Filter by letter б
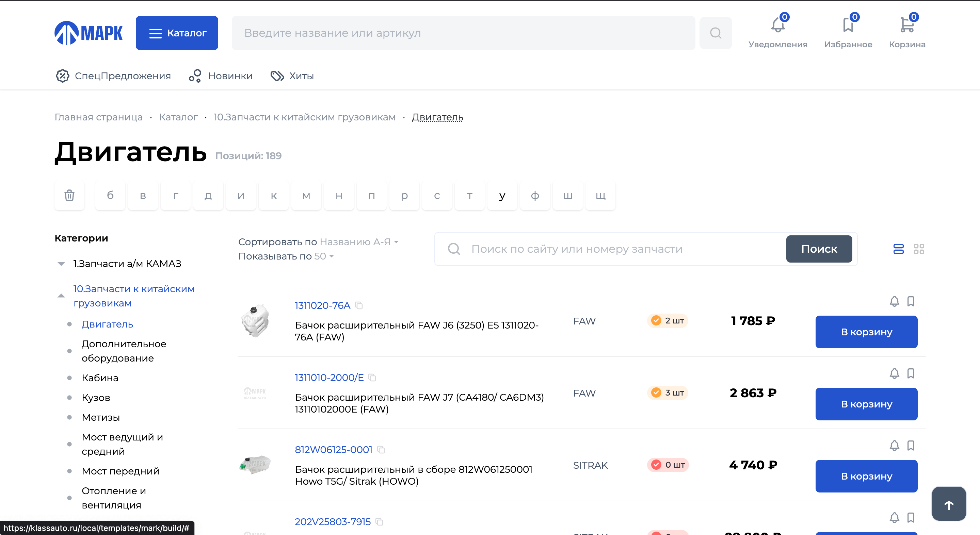Screen dimensions: 980x535 (x=110, y=196)
